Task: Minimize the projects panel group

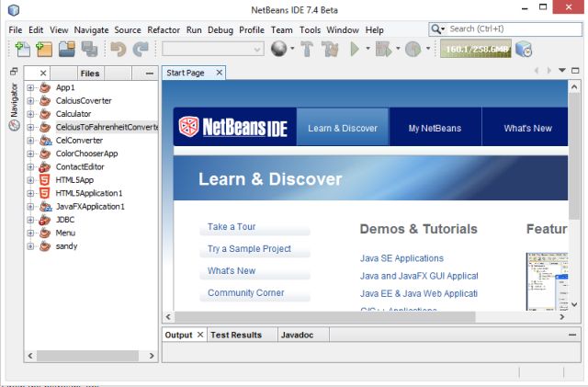Action: [x=149, y=74]
